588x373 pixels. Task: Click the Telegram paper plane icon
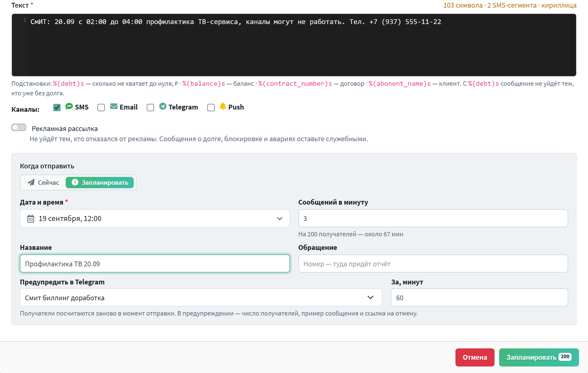tap(163, 106)
